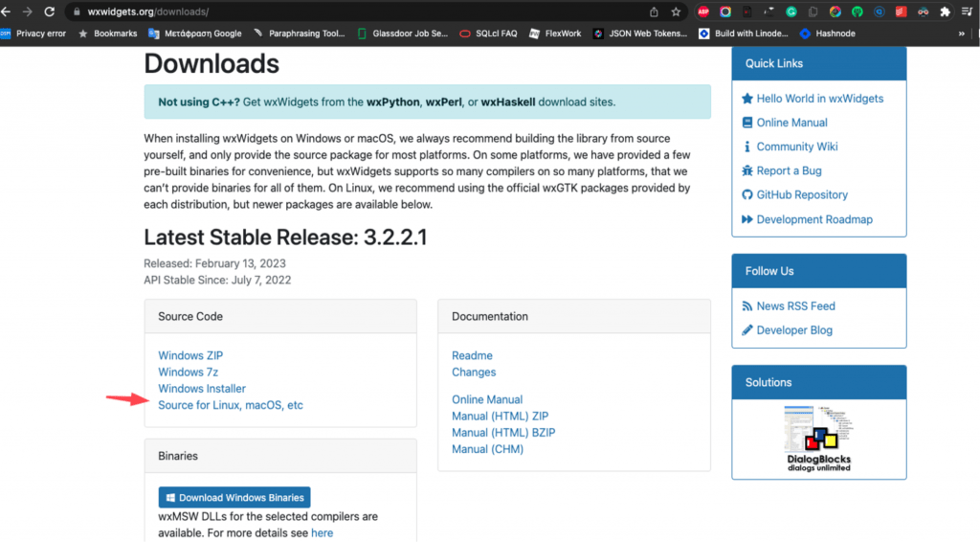This screenshot has width=980, height=542.
Task: Click the 'API Stable Since: July 7, 2022' text
Action: (217, 280)
